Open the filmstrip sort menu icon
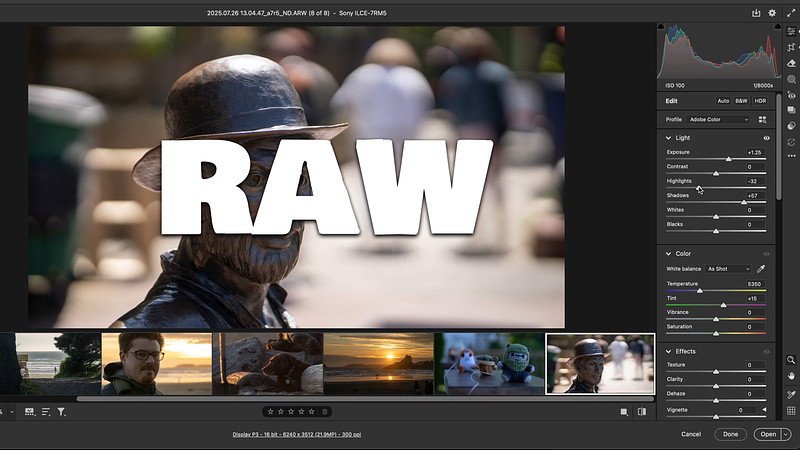This screenshot has width=800, height=450. coord(46,412)
